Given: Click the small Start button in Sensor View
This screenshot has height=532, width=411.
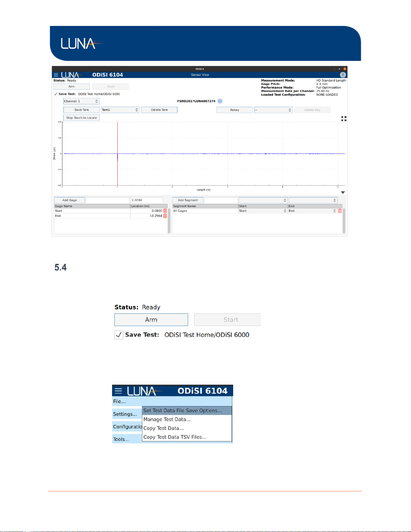Looking at the screenshot, I should tap(111, 87).
